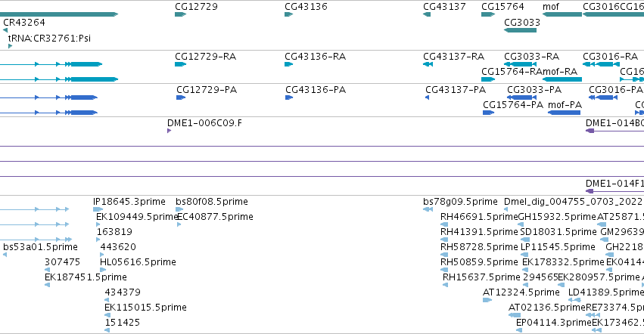Select the CG43136-PA protein glyph
Screen dimensions: 644x334
[289, 97]
